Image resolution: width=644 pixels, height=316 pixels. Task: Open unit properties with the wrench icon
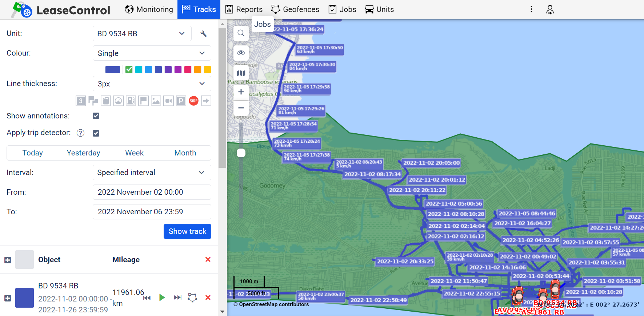(x=204, y=34)
